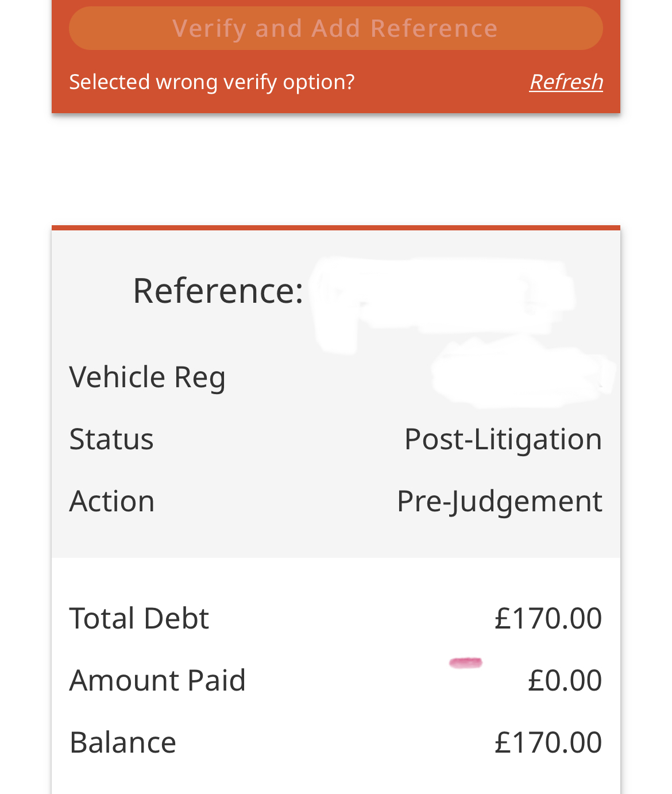Click the Amount Paid label
Viewport: 672px width, 794px height.
click(x=157, y=680)
